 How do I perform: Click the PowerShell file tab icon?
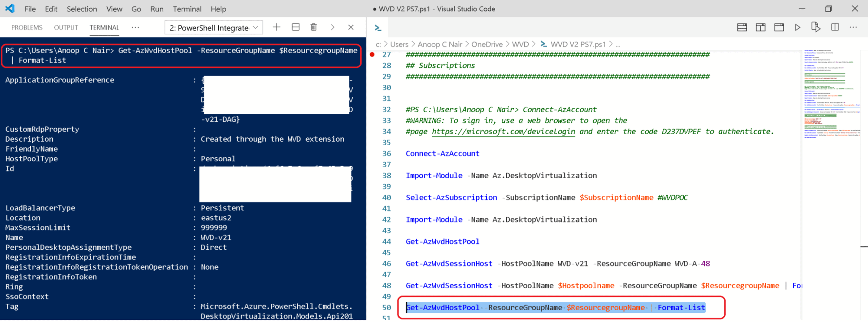pos(378,28)
